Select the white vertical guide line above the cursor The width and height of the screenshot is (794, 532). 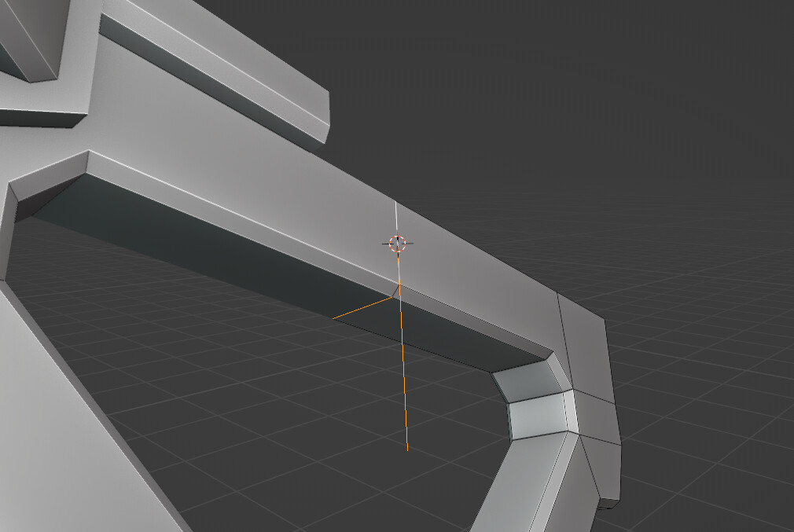coord(397,216)
